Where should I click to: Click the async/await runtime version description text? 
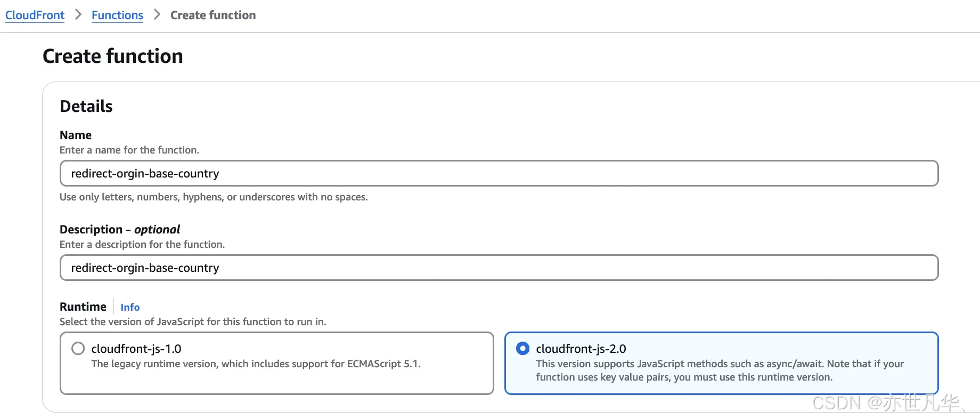coord(720,370)
